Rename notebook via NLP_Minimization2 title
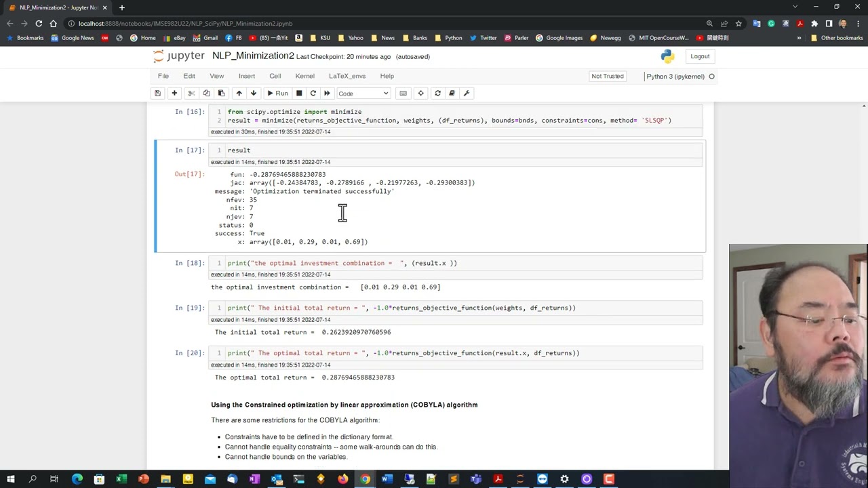This screenshot has width=868, height=488. click(x=253, y=56)
